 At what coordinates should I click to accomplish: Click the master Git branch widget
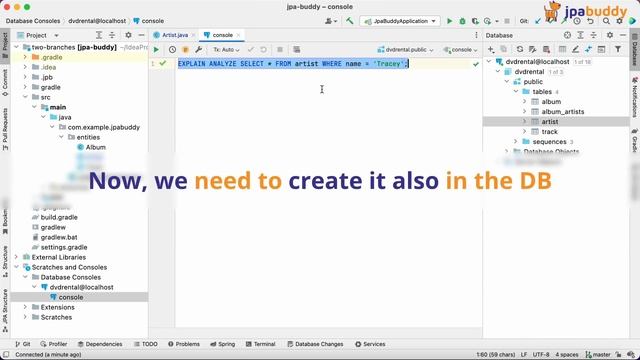pos(598,354)
